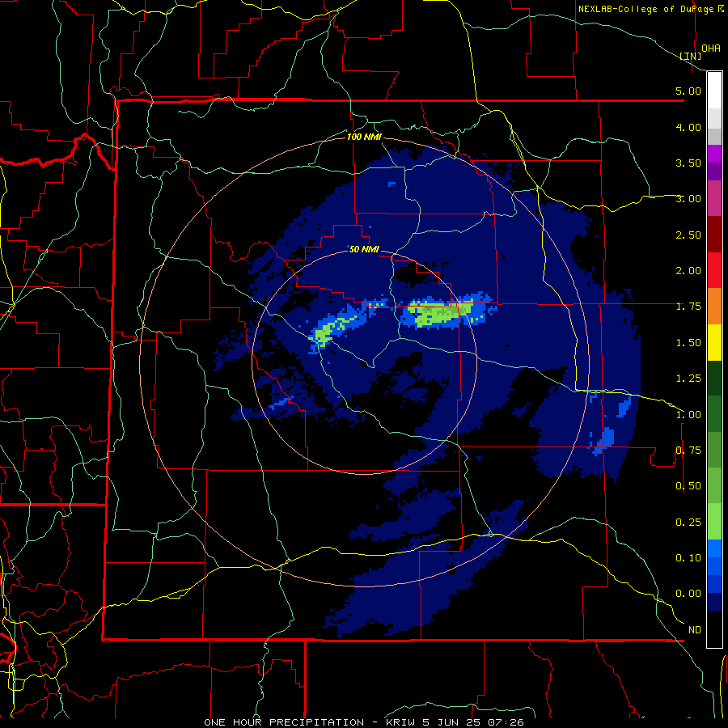
Task: Pick the dark red swatch near 2.50
Action: point(714,235)
